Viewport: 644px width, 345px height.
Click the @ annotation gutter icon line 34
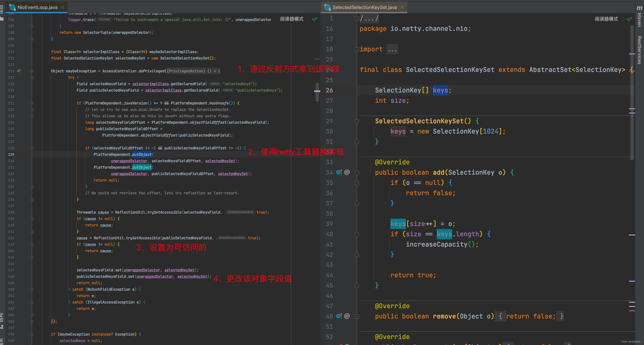[x=347, y=172]
